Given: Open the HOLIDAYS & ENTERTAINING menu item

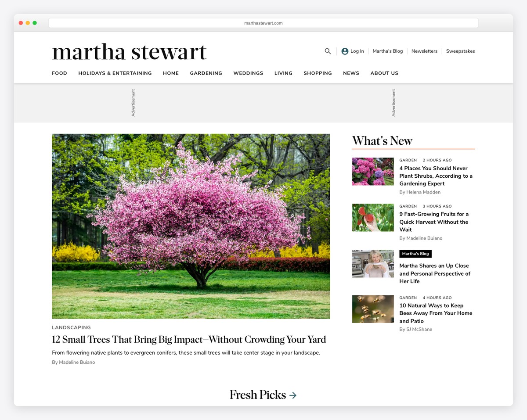Looking at the screenshot, I should [x=115, y=73].
